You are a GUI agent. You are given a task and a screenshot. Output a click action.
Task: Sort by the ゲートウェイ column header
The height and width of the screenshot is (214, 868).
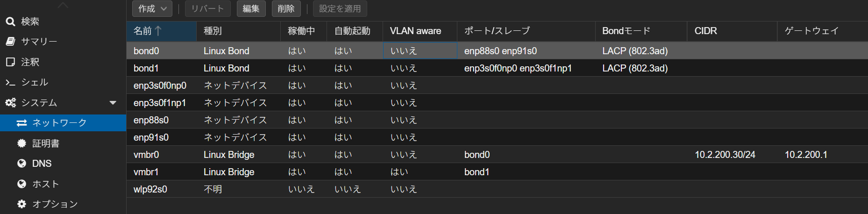tap(822, 31)
